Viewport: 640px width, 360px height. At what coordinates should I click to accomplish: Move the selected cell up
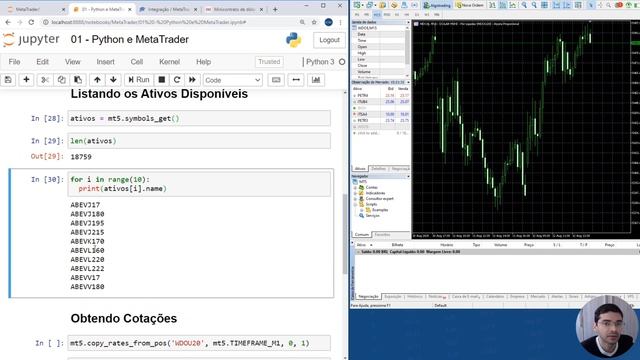pyautogui.click(x=97, y=80)
